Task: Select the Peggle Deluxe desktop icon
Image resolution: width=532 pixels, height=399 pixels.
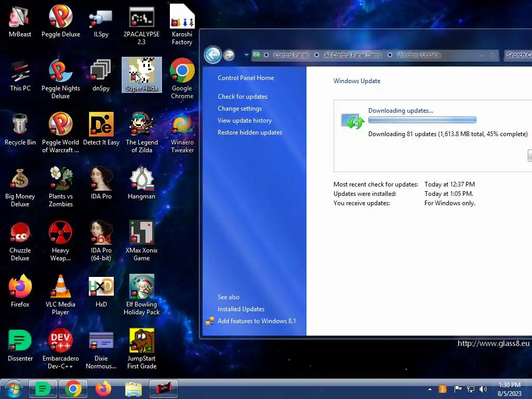Action: point(61,21)
